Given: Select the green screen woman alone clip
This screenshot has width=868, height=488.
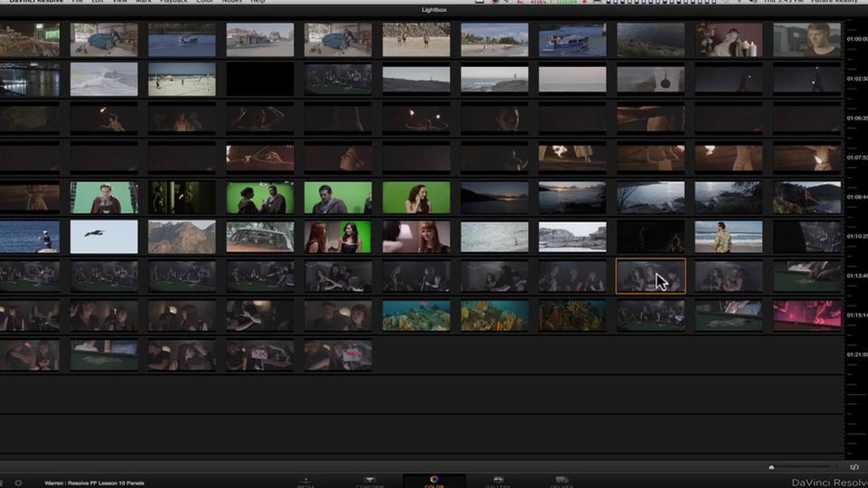Looking at the screenshot, I should click(x=416, y=197).
